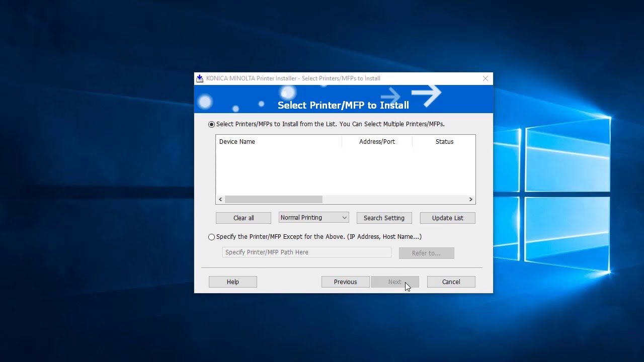Viewport: 644px width, 362px height.
Task: Click the Status column header
Action: pyautogui.click(x=444, y=142)
